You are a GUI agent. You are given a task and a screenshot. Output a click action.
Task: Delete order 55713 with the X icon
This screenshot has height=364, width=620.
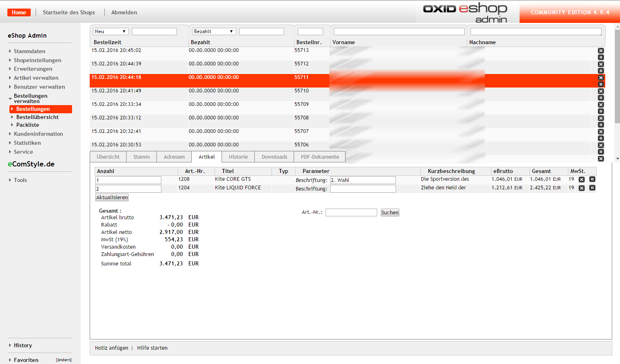(601, 51)
